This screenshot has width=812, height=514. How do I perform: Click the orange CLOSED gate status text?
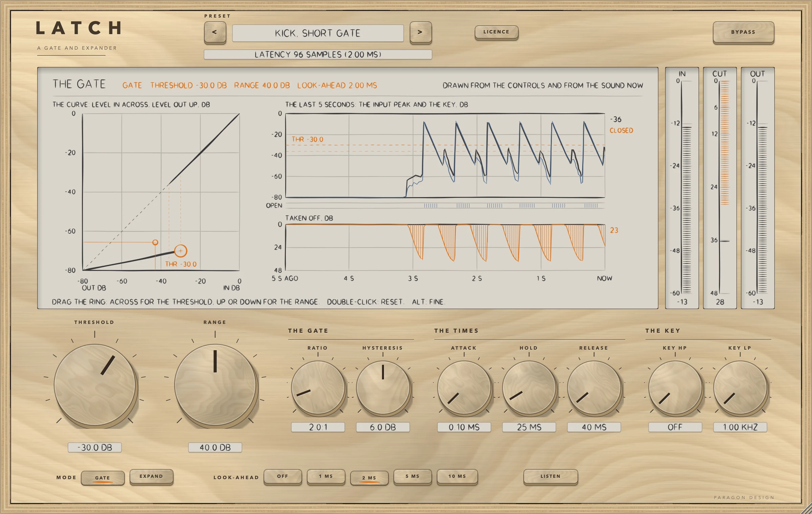point(621,131)
